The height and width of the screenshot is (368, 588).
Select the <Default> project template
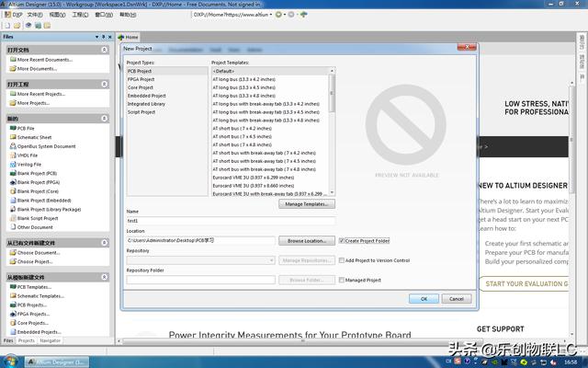[x=270, y=71]
